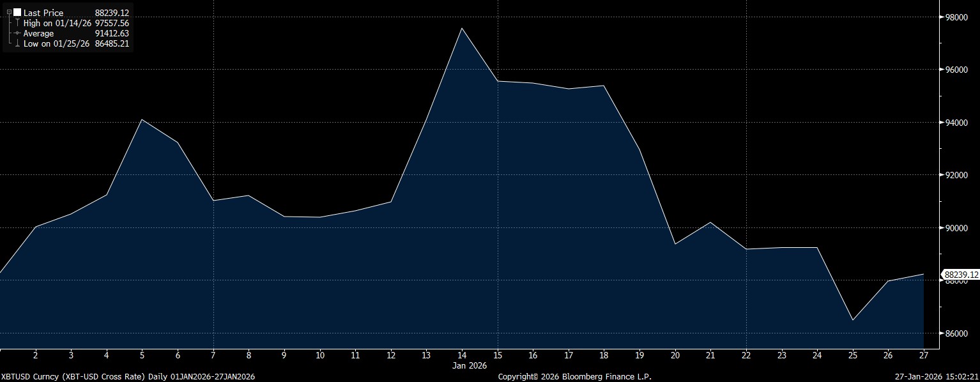Click the Average marker icon in legend
This screenshot has height=382, width=980.
point(17,33)
